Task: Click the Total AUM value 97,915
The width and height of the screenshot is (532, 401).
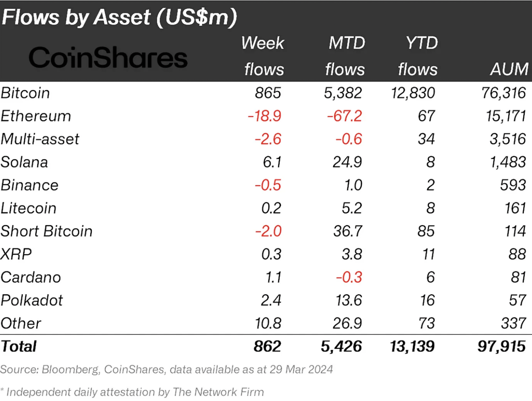Action: coord(501,346)
